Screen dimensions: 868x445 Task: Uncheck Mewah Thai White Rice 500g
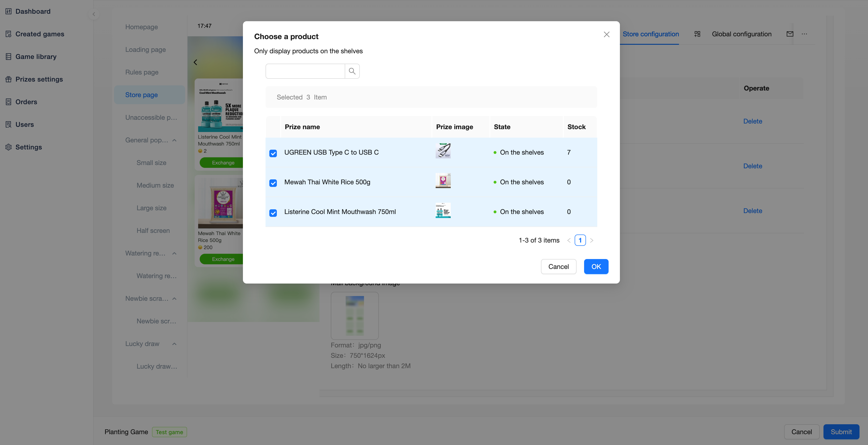point(273,183)
